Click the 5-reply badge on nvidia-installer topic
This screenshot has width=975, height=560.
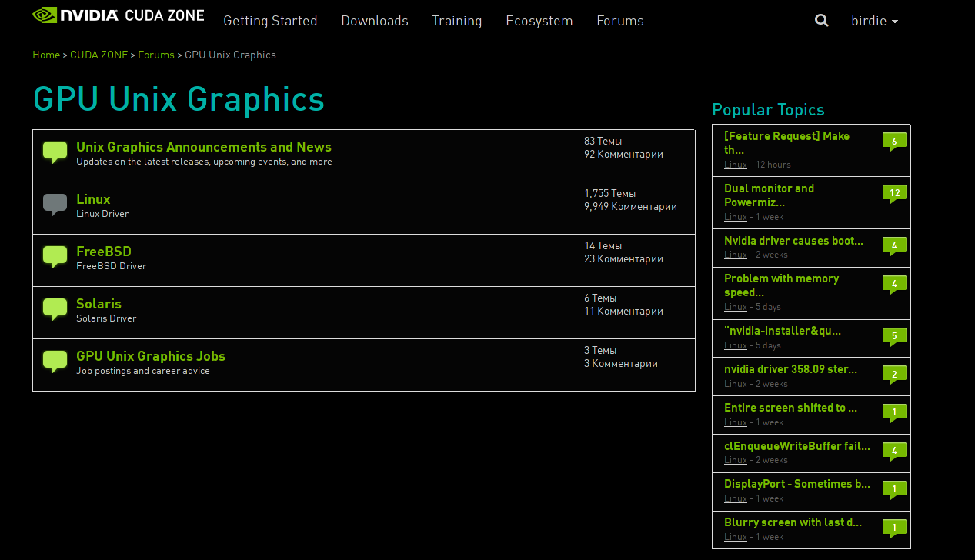[894, 337]
